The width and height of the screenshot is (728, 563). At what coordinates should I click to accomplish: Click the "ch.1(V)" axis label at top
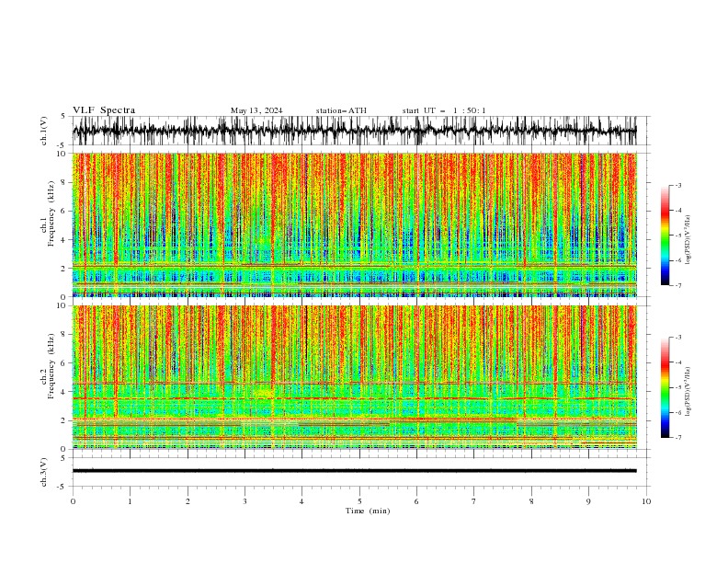(44, 131)
